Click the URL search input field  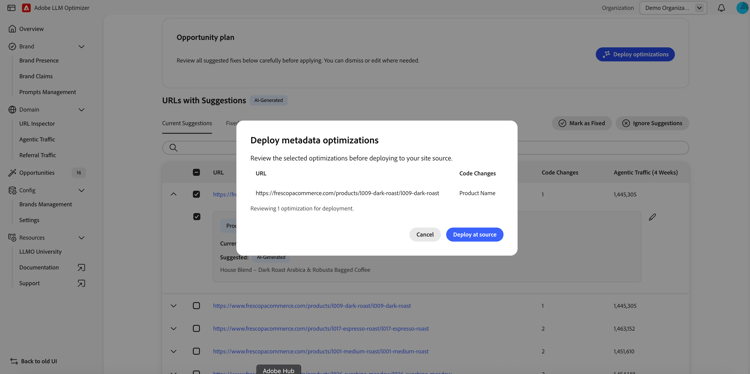425,148
